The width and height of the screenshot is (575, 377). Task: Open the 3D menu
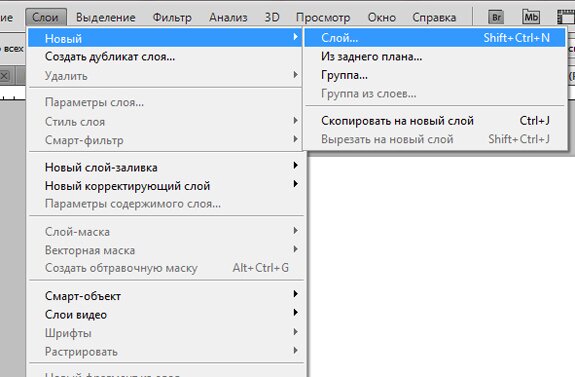coord(272,17)
